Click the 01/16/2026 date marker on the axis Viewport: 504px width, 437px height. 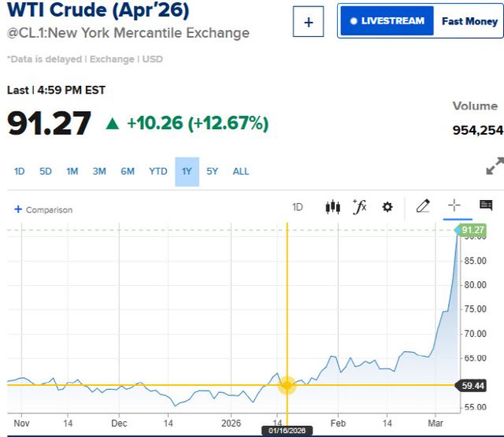point(287,431)
